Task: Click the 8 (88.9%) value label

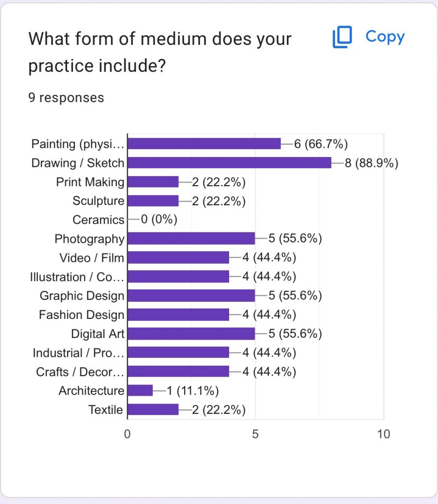Action: (371, 163)
